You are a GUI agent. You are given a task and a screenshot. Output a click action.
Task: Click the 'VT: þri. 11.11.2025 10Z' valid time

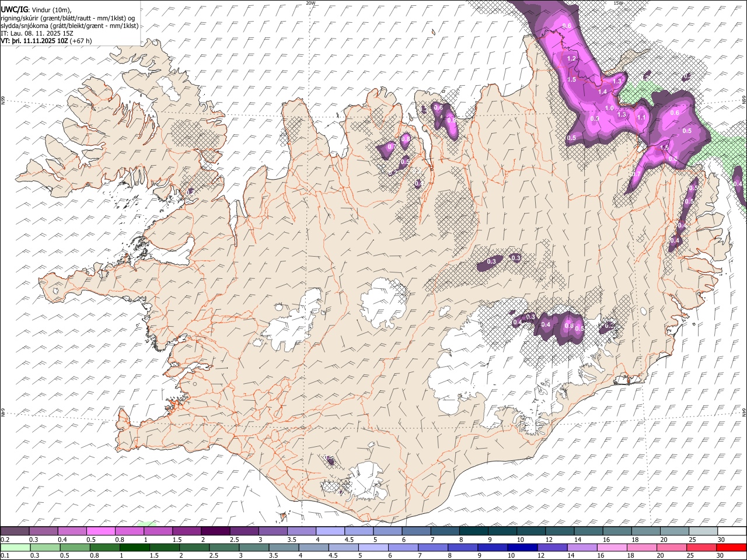coord(34,41)
